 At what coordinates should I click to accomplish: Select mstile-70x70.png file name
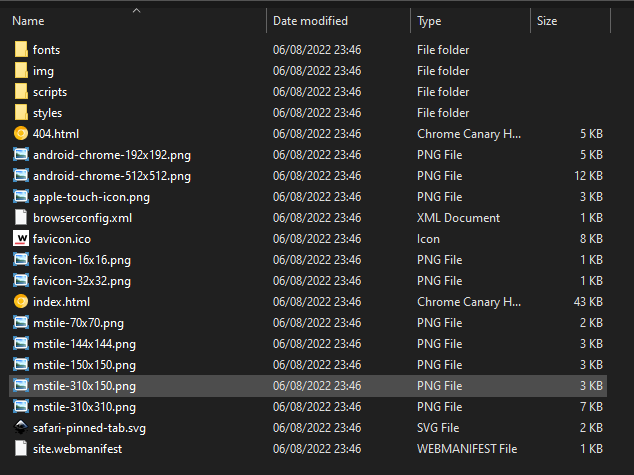(78, 323)
